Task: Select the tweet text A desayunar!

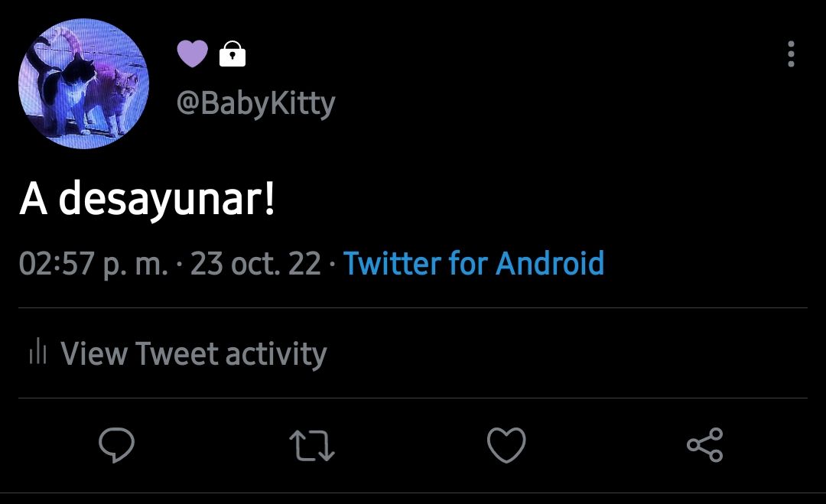Action: click(147, 200)
